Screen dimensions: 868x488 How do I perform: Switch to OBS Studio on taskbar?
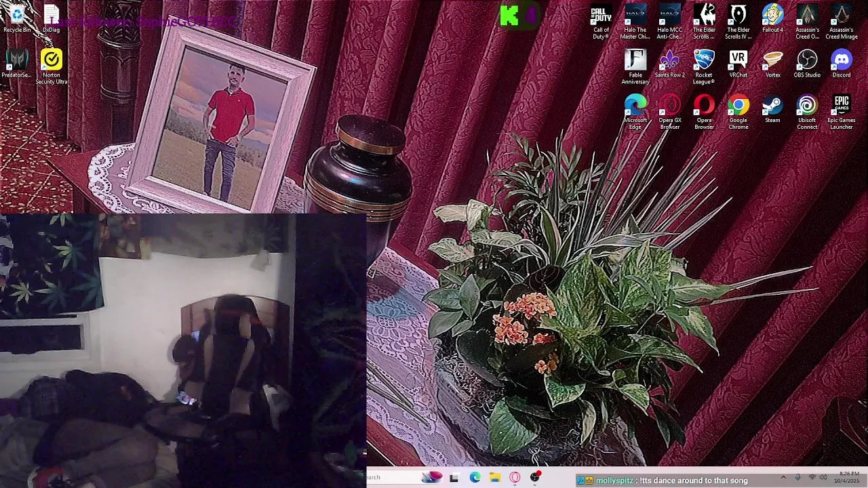[536, 477]
